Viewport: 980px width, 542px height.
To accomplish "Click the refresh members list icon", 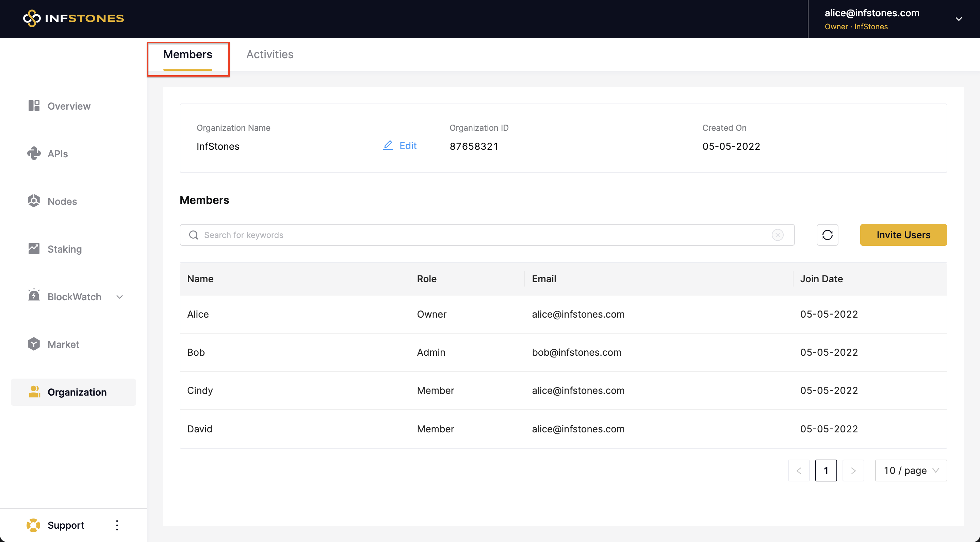I will click(x=827, y=235).
